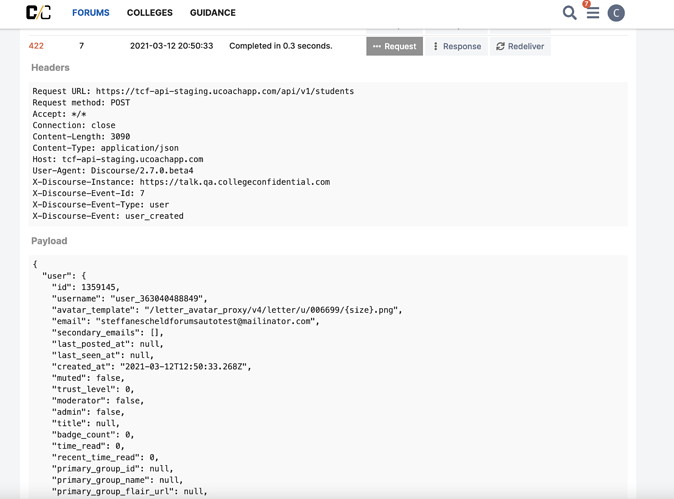674x499 pixels.
Task: Click the Request URL header line
Action: pyautogui.click(x=193, y=91)
